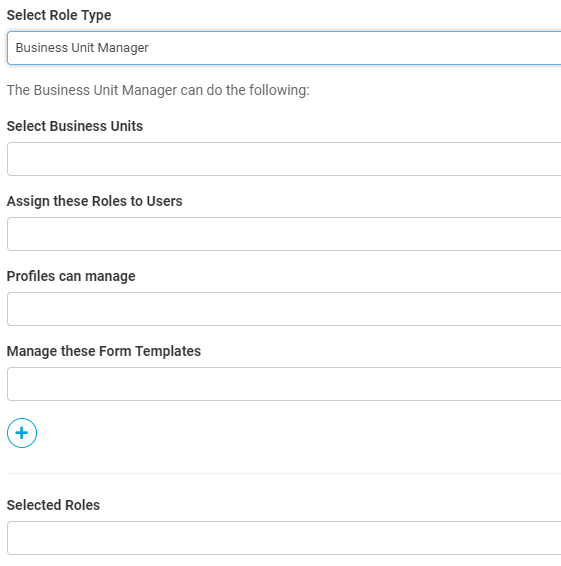This screenshot has width=561, height=566.
Task: Click the Profiles can manage field
Action: point(284,309)
